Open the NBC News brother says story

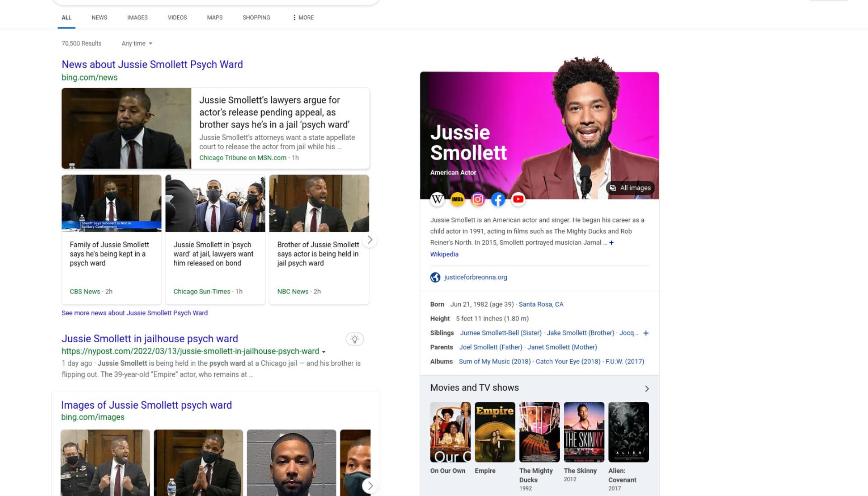tap(318, 254)
